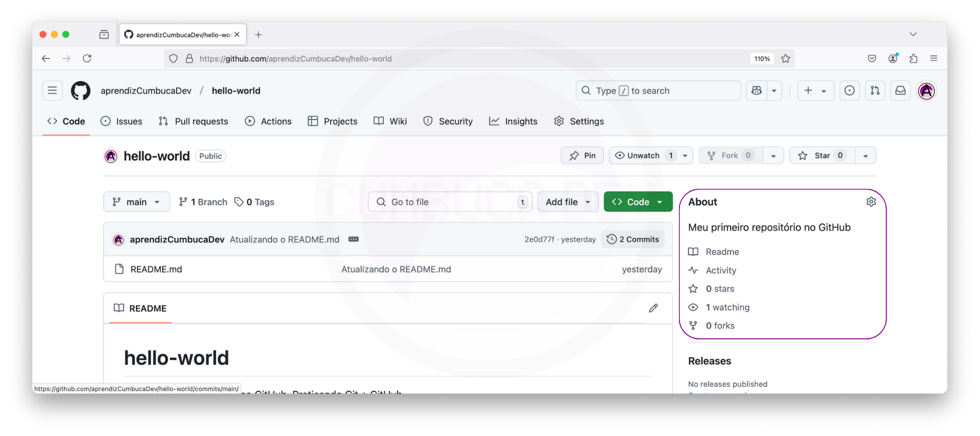The height and width of the screenshot is (436, 980).
Task: Open the Copilot chat icon
Action: [x=757, y=90]
